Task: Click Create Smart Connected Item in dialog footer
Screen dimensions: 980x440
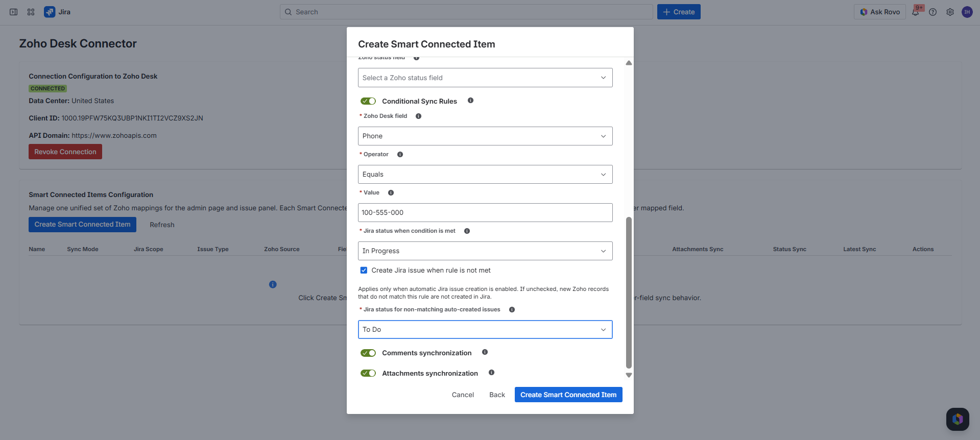Action: click(568, 395)
